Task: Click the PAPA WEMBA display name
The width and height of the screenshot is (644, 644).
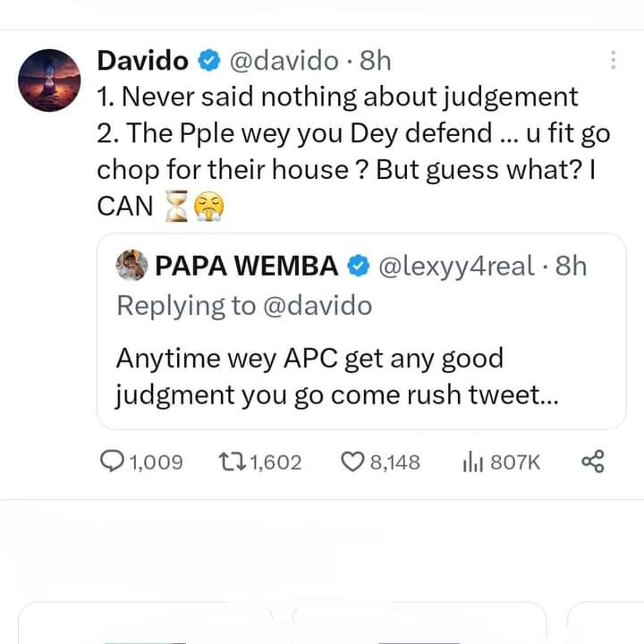Action: tap(247, 266)
